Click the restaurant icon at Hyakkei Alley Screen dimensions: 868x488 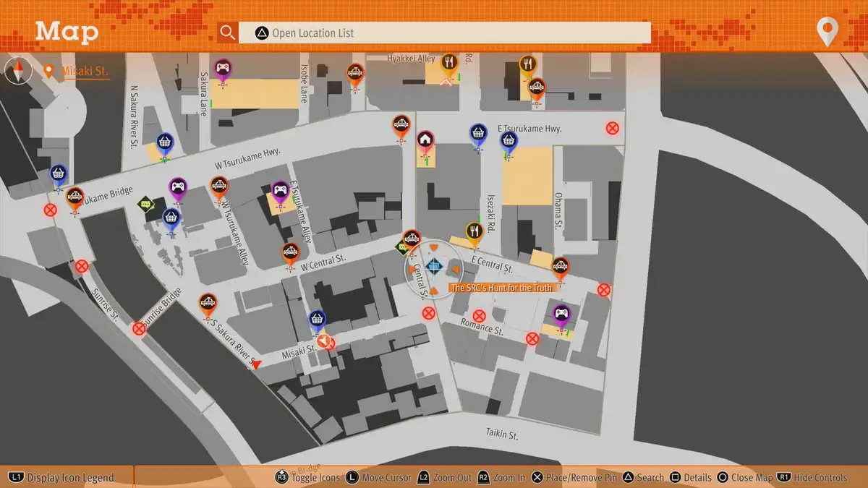(x=449, y=63)
